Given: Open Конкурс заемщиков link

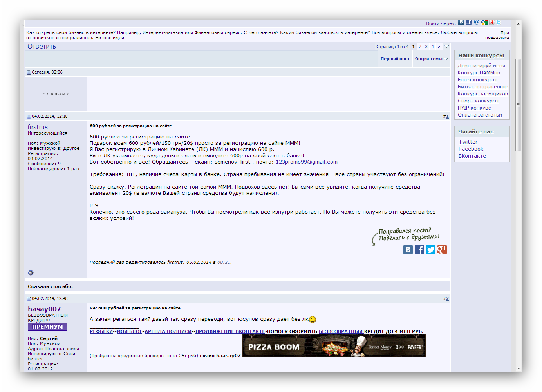Looking at the screenshot, I should pyautogui.click(x=483, y=94).
